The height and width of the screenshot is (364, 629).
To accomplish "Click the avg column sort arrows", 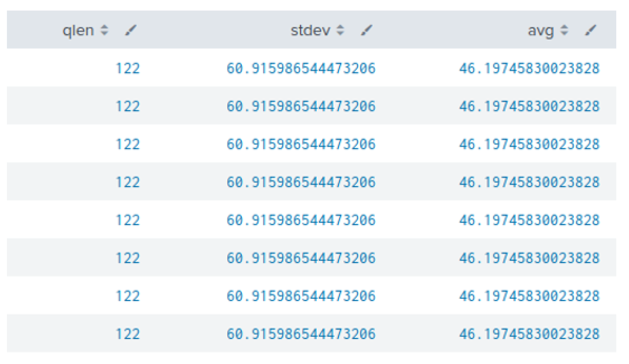I will 564,30.
